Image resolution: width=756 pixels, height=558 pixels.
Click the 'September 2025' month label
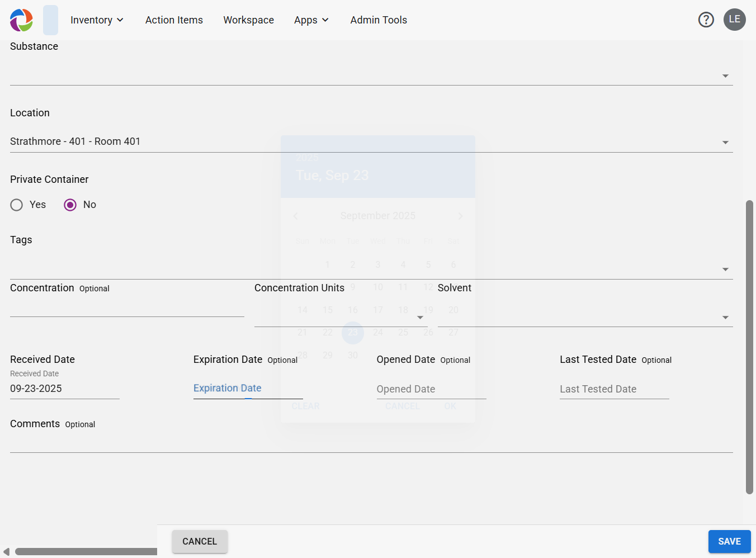(x=378, y=216)
